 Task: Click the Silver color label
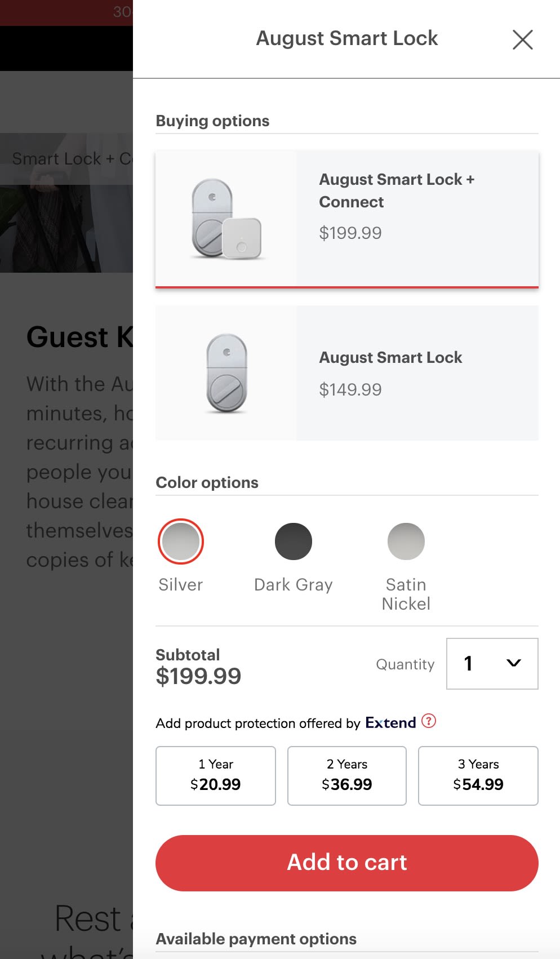pos(181,585)
